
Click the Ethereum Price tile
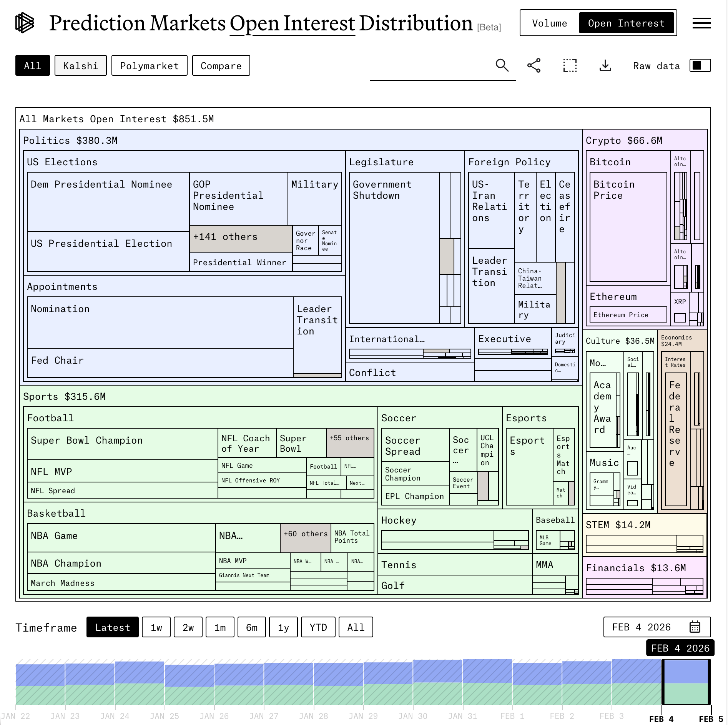click(x=628, y=314)
